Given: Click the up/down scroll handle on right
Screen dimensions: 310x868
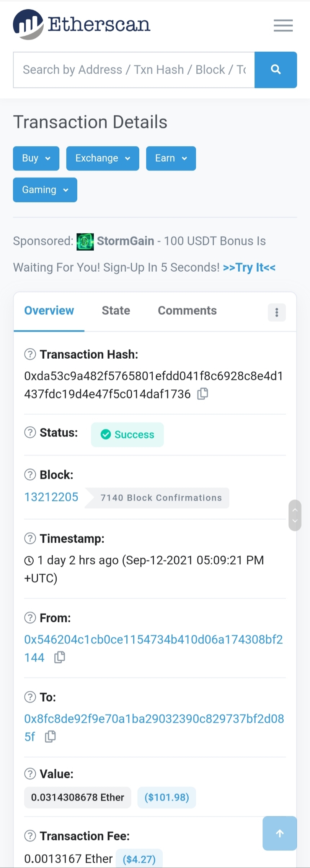Looking at the screenshot, I should [x=295, y=515].
